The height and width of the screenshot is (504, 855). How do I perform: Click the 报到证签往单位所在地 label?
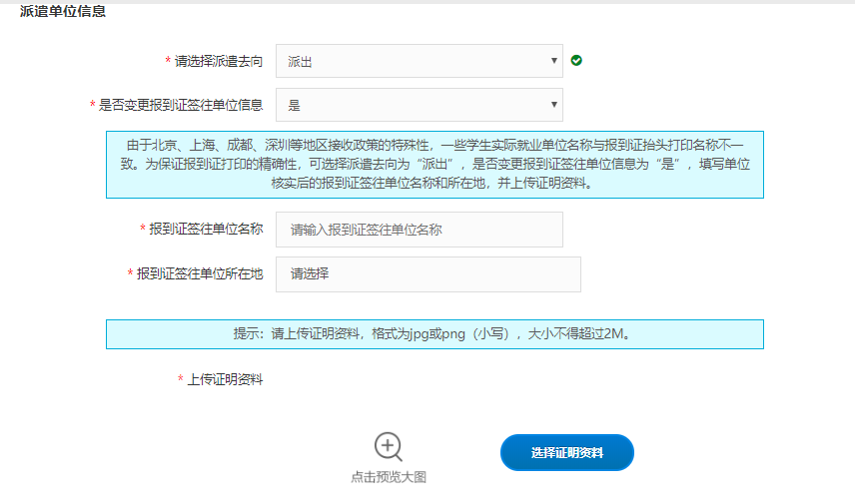pos(200,273)
